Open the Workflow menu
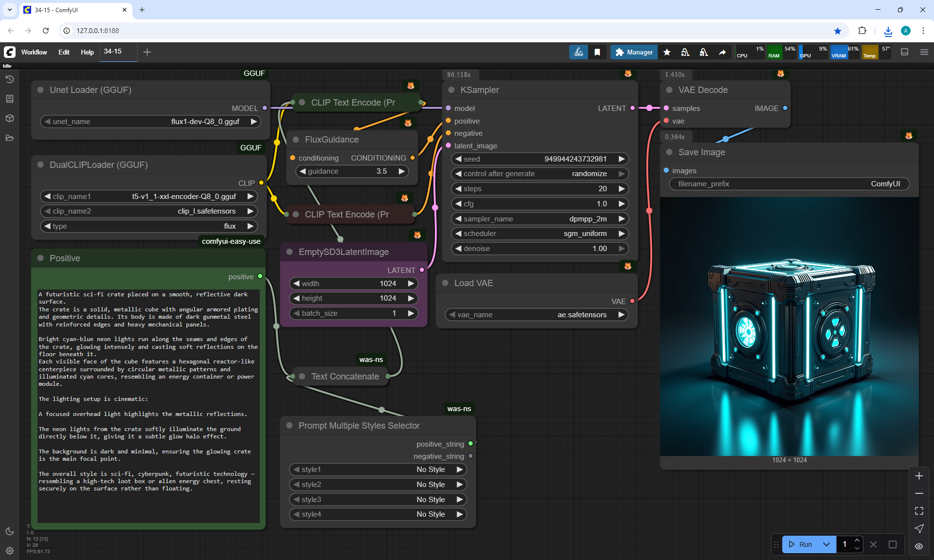 (34, 52)
